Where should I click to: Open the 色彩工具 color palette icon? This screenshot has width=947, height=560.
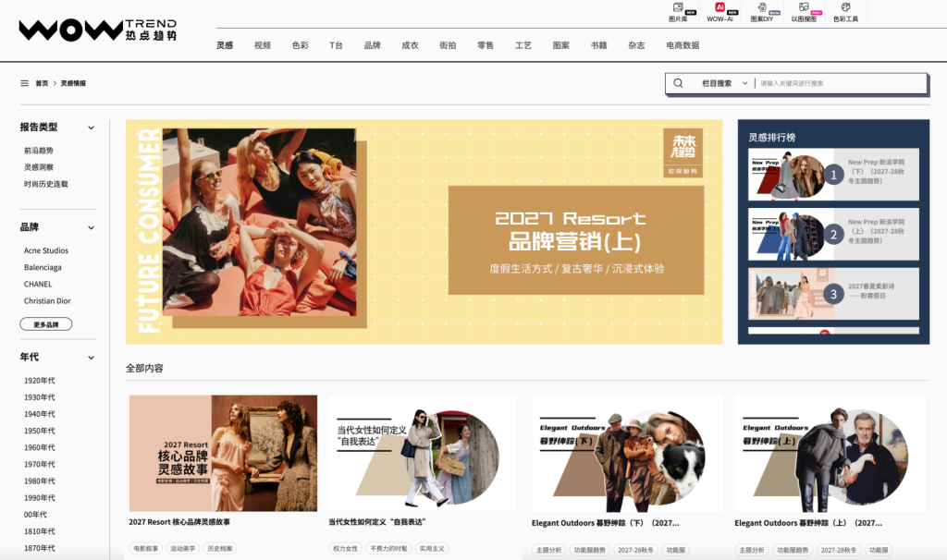[x=845, y=7]
